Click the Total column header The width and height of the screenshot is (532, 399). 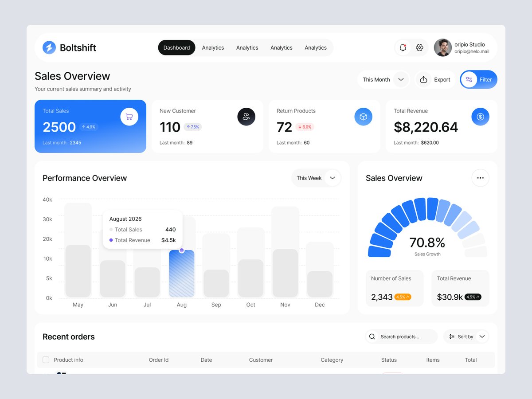[x=471, y=360]
